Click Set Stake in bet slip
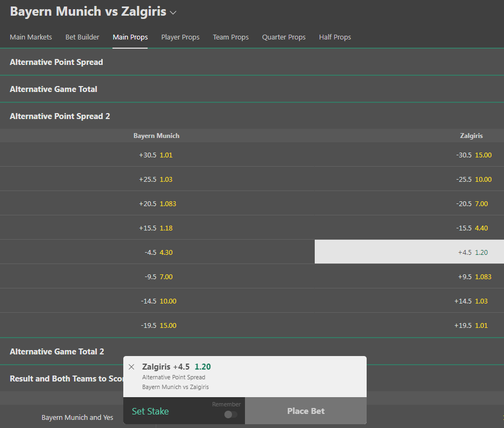Viewport: 504px width, 428px height. tap(150, 411)
